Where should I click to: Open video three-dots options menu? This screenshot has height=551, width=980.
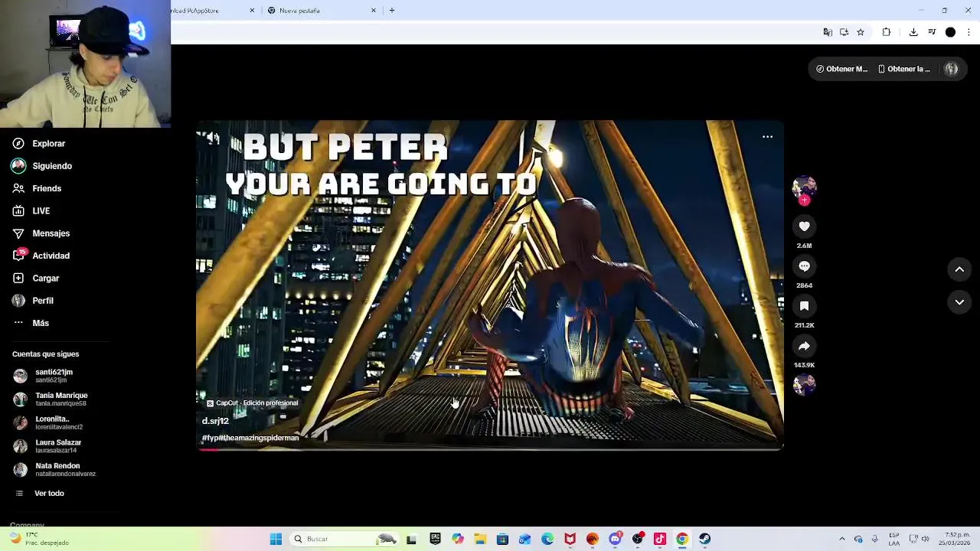(767, 137)
